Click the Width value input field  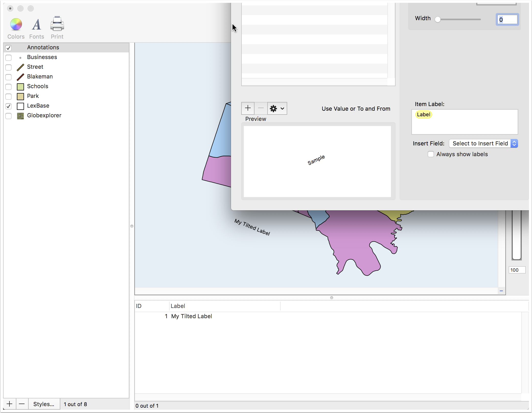pyautogui.click(x=507, y=19)
